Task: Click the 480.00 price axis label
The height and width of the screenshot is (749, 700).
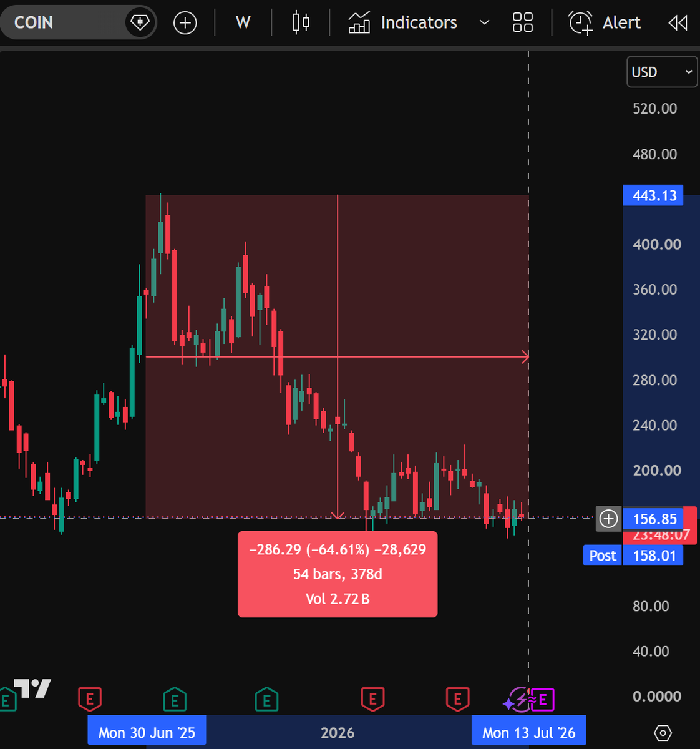Action: coord(654,154)
